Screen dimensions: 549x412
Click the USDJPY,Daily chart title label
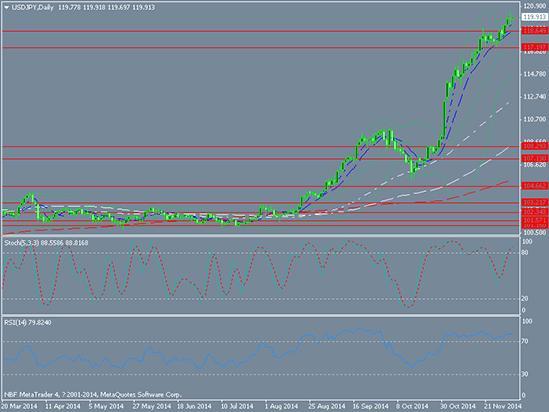(x=32, y=7)
